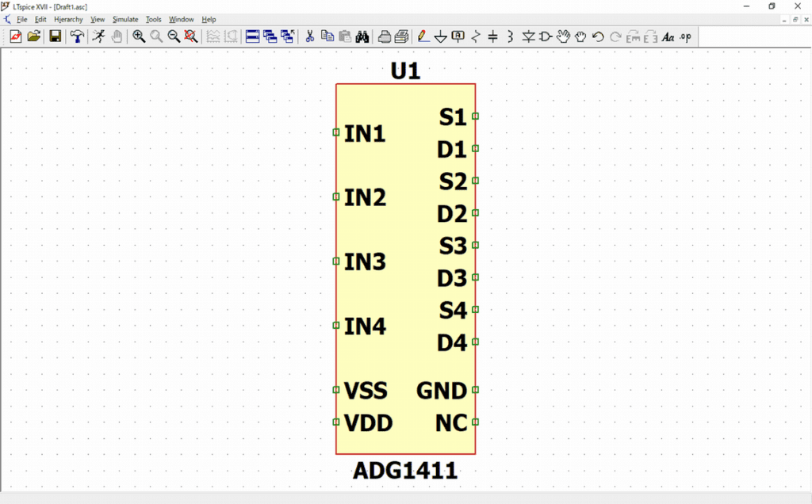Add a SPICE directive with .op icon

686,36
